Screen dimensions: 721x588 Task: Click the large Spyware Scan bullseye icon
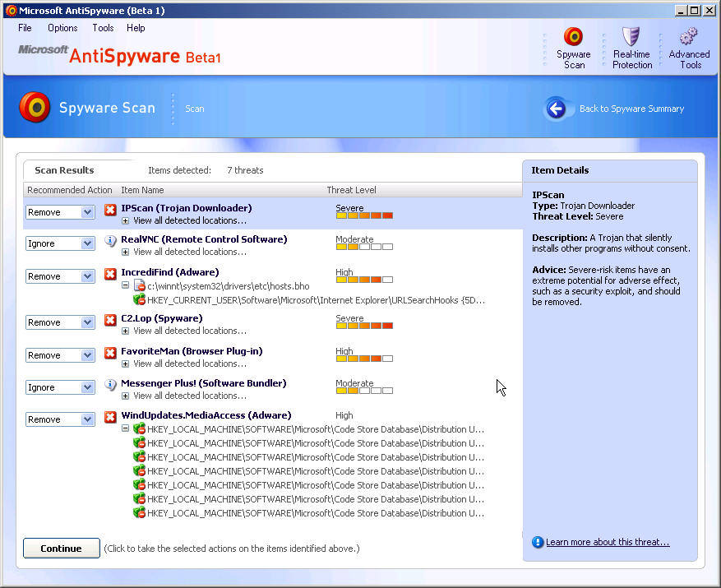(x=35, y=107)
